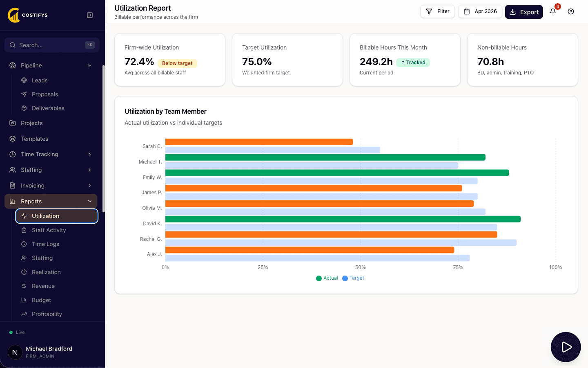Expand the Staffing chevron in main nav
The image size is (588, 368).
[90, 170]
